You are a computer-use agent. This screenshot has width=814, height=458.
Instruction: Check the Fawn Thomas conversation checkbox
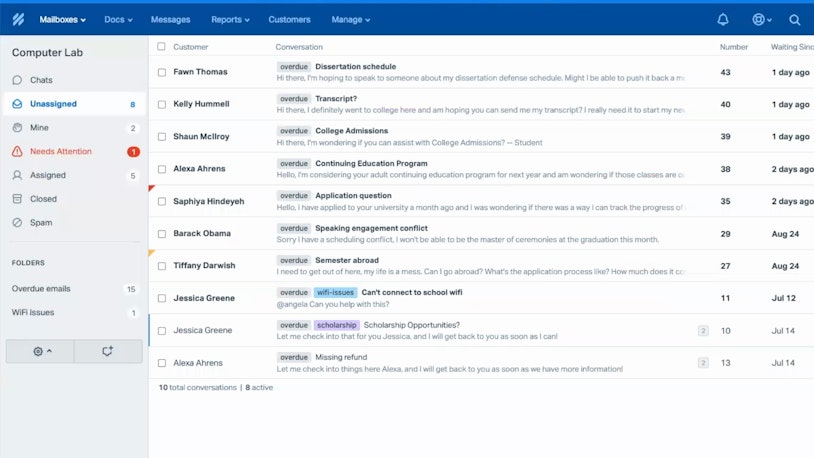(162, 72)
